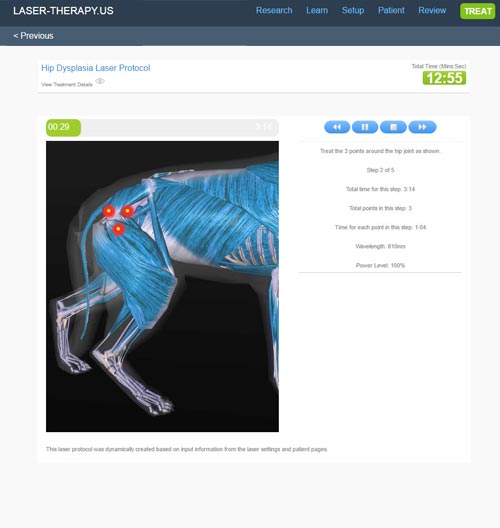Click the lower red treatment point on hip
Viewport: 500px width, 528px height.
pyautogui.click(x=118, y=229)
